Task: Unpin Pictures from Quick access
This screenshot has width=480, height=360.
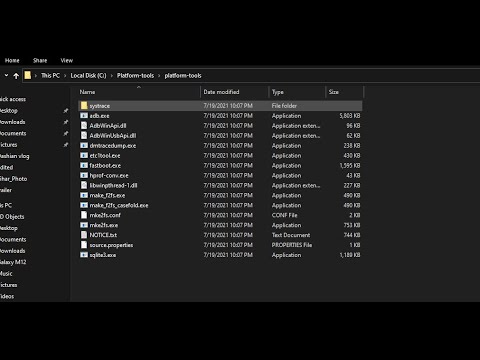Action: click(x=66, y=145)
